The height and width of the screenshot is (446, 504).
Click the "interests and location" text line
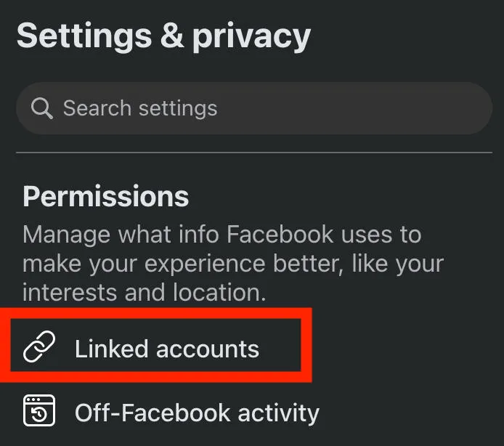(x=145, y=292)
